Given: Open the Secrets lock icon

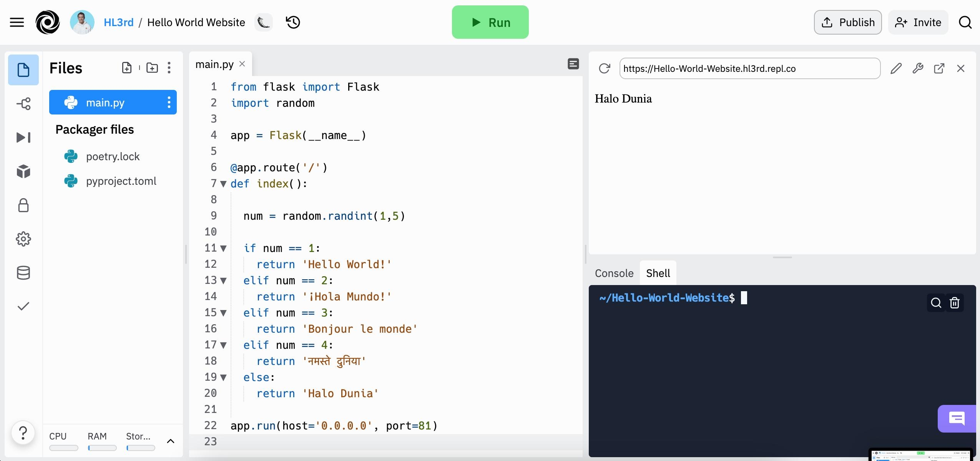Looking at the screenshot, I should [x=23, y=205].
